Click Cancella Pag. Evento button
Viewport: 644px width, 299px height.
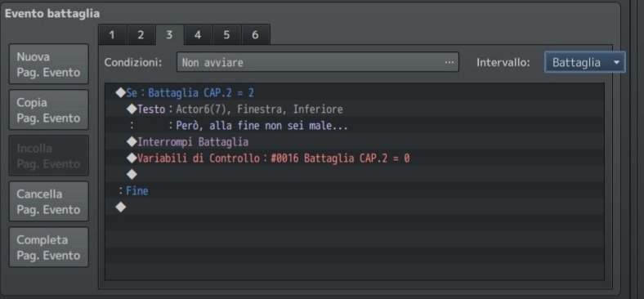pyautogui.click(x=49, y=201)
